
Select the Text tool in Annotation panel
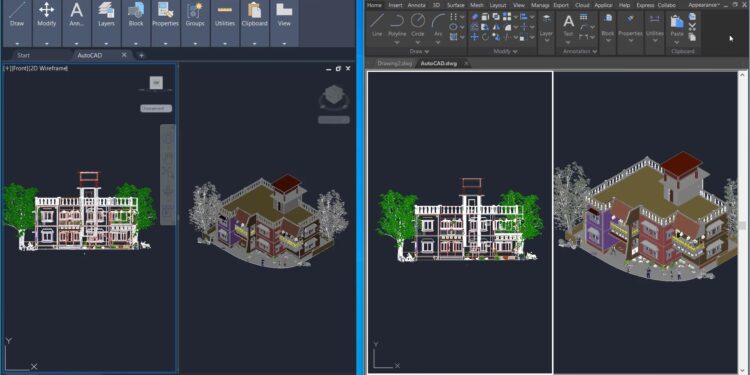(568, 25)
